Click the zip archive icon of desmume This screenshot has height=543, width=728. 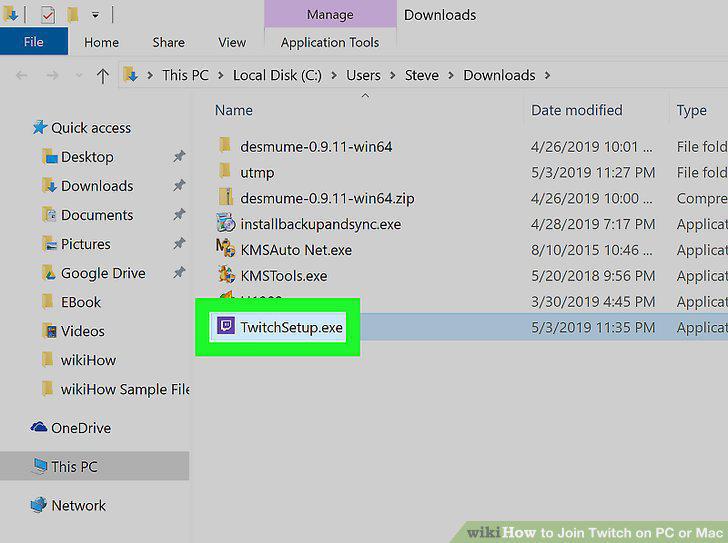coord(226,197)
